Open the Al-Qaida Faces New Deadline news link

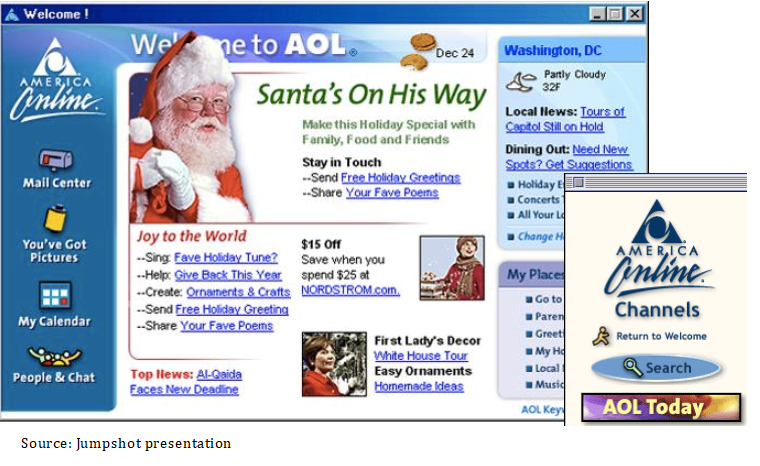coord(186,382)
